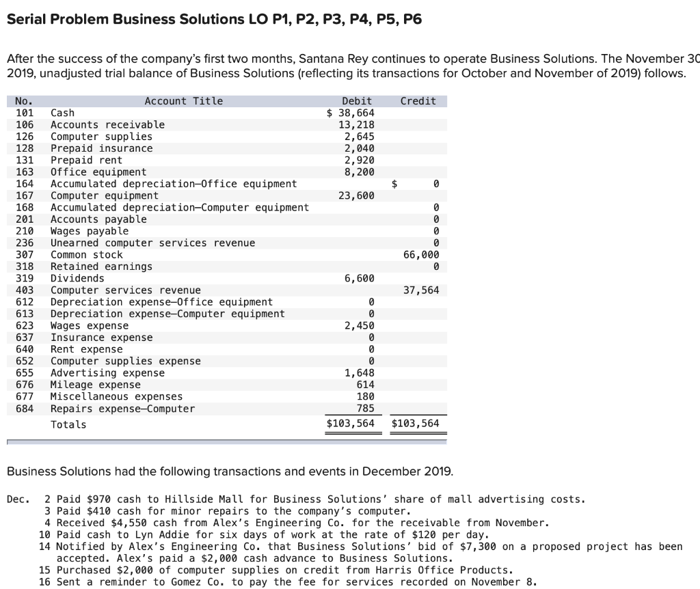Click the Credit column header

pyautogui.click(x=418, y=100)
